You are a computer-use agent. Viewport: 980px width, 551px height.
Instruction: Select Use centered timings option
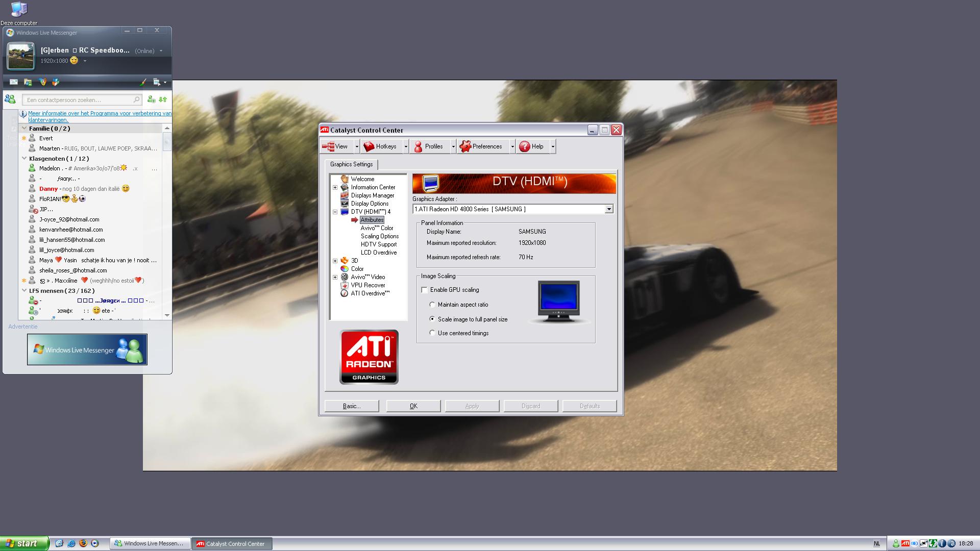tap(432, 333)
